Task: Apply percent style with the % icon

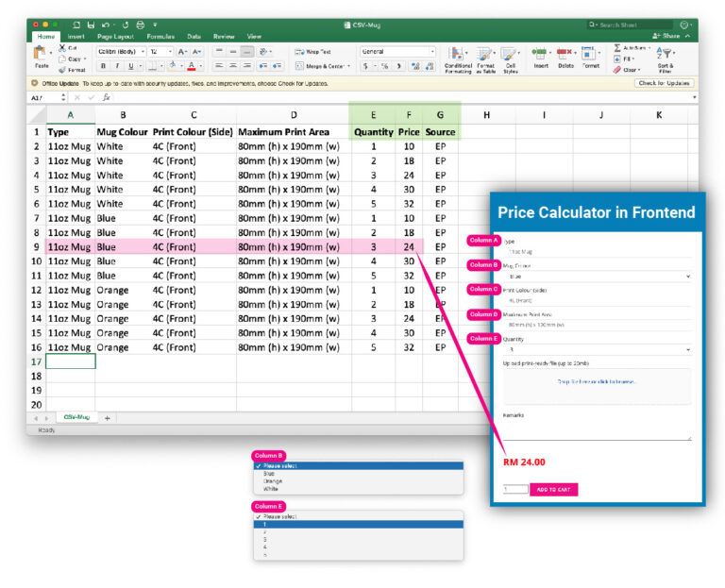Action: (384, 66)
